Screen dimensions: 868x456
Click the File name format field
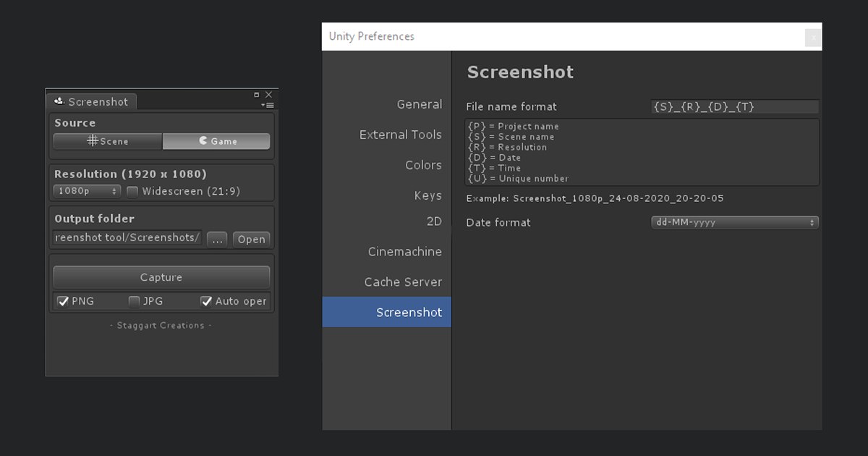[735, 107]
